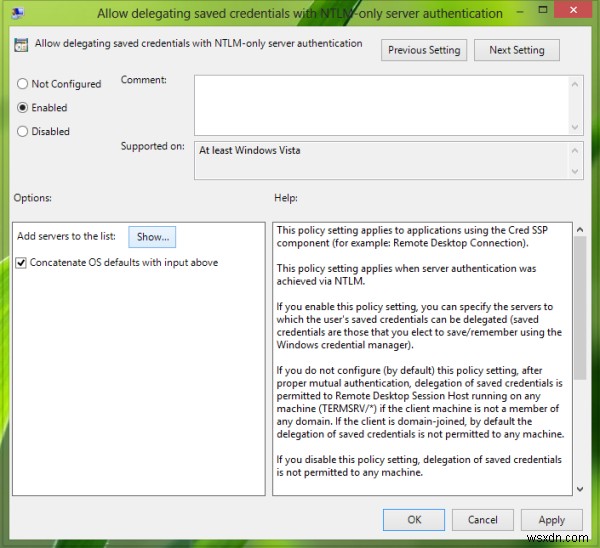The height and width of the screenshot is (548, 600).
Task: Maximize the policy dialog window
Action: [543, 10]
